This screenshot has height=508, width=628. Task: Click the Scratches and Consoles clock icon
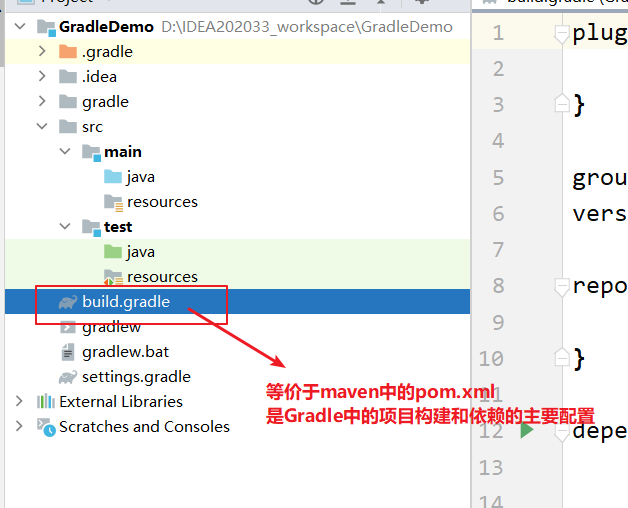point(46,427)
